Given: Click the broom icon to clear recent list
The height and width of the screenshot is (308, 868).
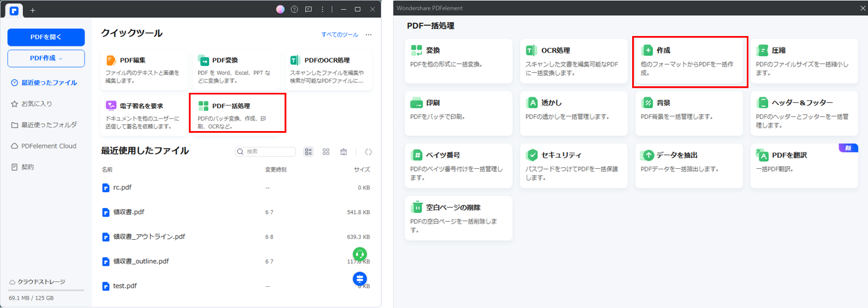Looking at the screenshot, I should [343, 152].
